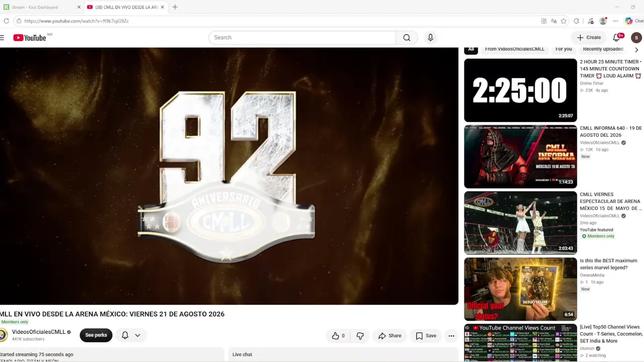The height and width of the screenshot is (362, 644).
Task: Click the See perks button
Action: coord(96,335)
